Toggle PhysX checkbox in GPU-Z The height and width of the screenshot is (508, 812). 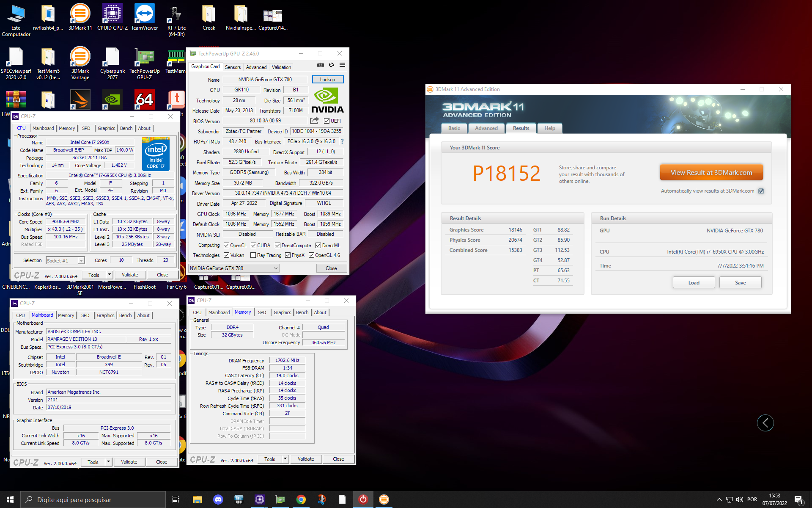coord(288,255)
